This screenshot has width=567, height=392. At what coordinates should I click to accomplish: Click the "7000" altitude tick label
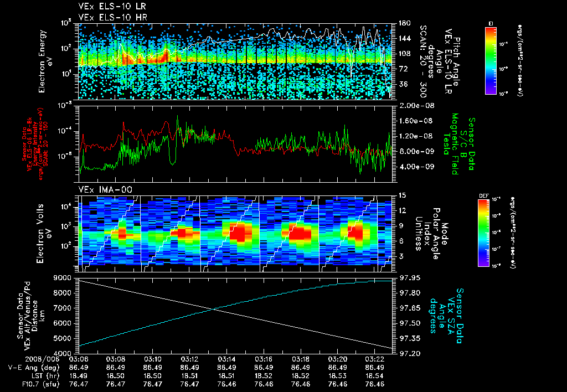[x=64, y=308]
